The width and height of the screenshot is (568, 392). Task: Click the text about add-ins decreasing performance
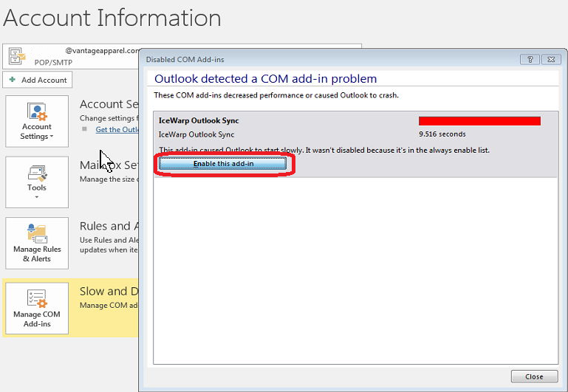276,95
